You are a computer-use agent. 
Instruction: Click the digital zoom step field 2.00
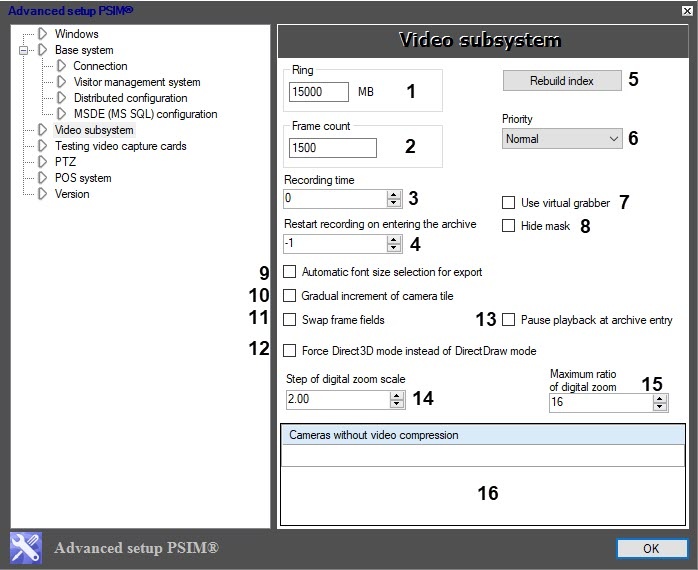click(338, 399)
